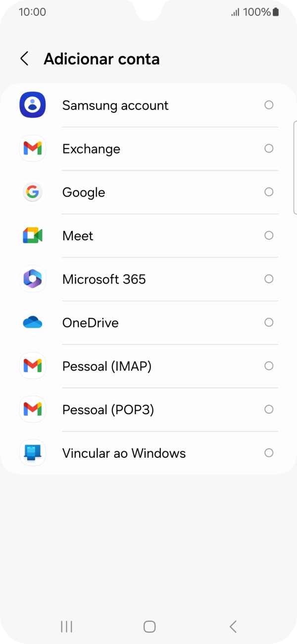Viewport: 297px width, 644px height.
Task: Click the Pessoal (IMAP) Gmail icon
Action: click(32, 366)
